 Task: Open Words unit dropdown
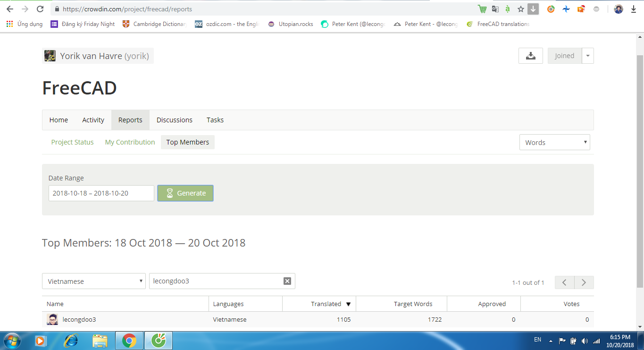pos(555,142)
